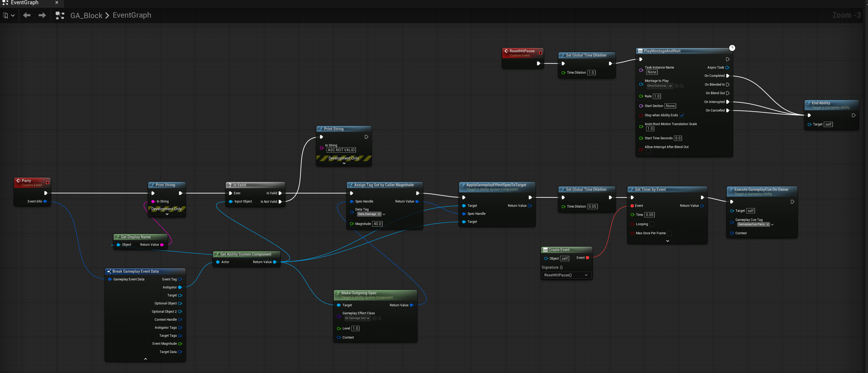Open the EventGraph breadcrumb
Screen dimensions: 868x373
pyautogui.click(x=132, y=15)
